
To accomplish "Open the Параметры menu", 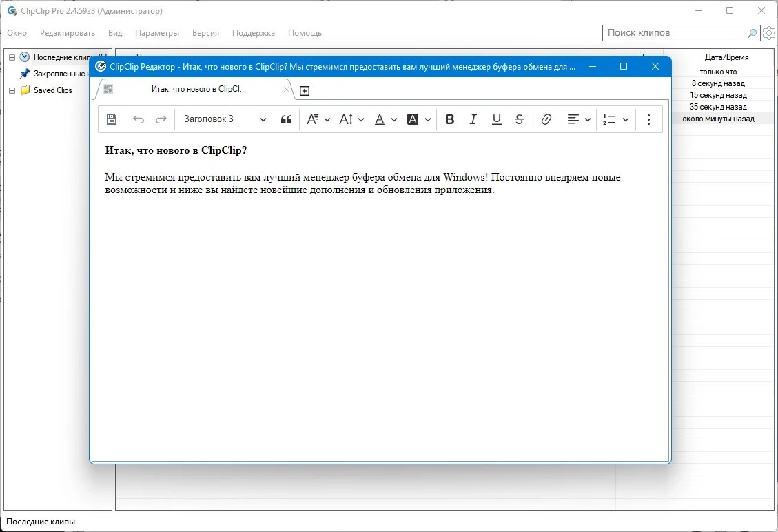I will [157, 33].
